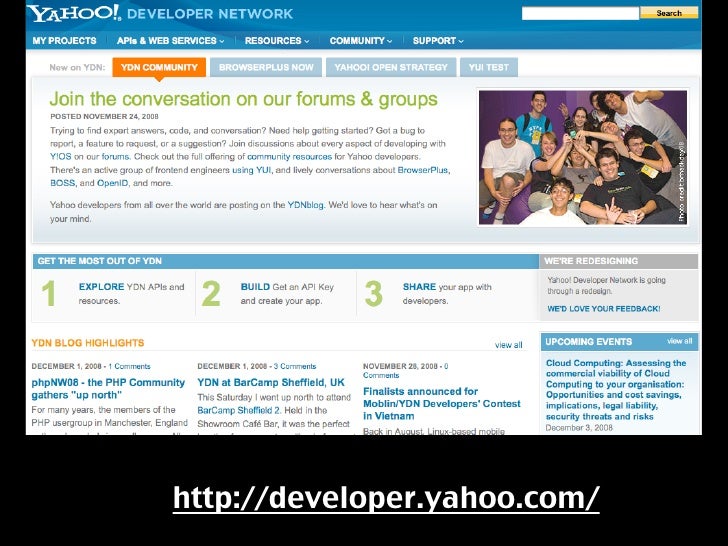The height and width of the screenshot is (546, 728).
Task: Click the YDN Blog Highlights heading
Action: (88, 343)
